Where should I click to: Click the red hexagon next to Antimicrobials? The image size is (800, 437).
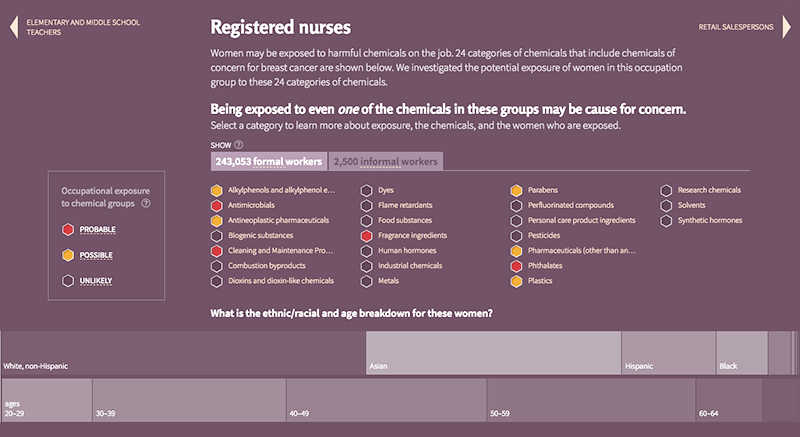point(216,205)
